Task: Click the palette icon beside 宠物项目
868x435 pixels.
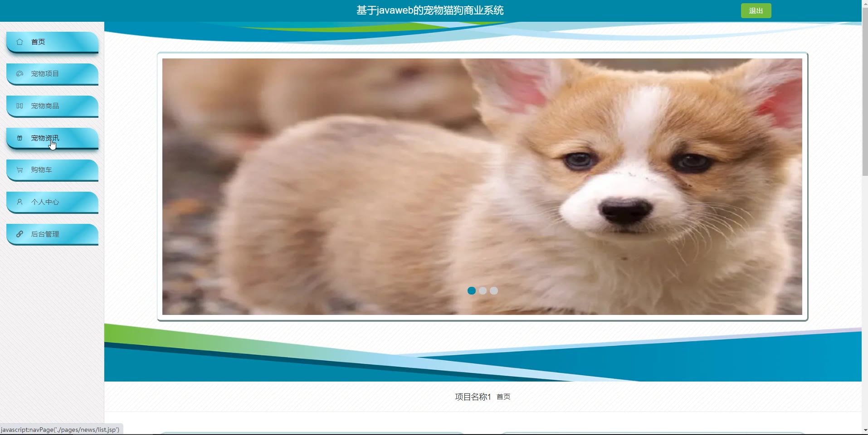Action: [x=20, y=73]
